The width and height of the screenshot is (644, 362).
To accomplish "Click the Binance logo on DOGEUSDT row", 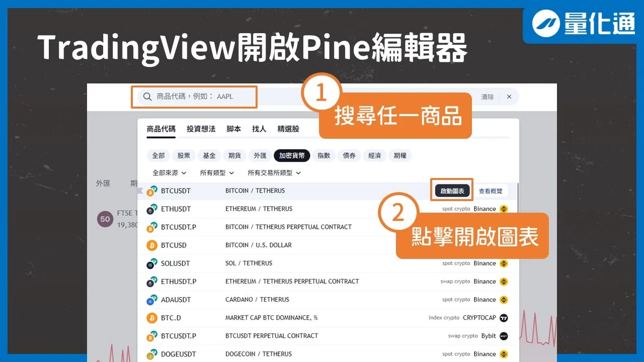I will (x=504, y=354).
